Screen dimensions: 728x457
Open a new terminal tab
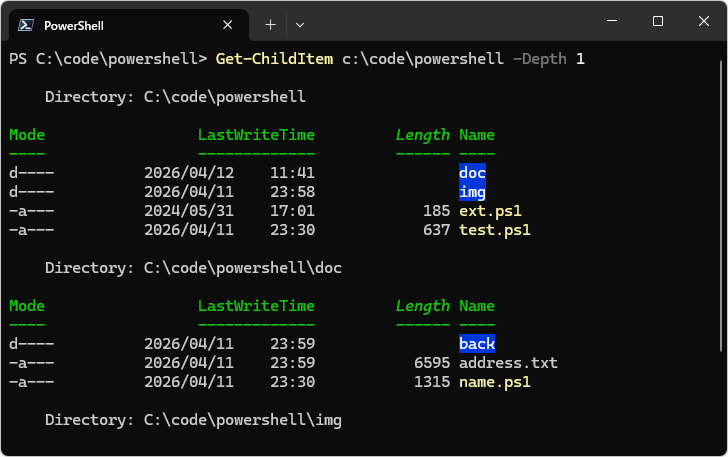270,24
